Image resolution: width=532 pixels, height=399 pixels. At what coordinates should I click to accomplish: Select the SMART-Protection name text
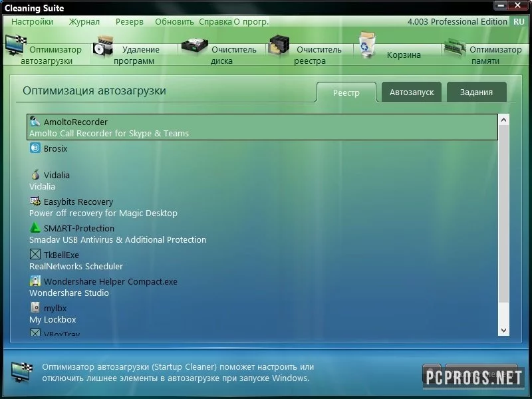(79, 228)
